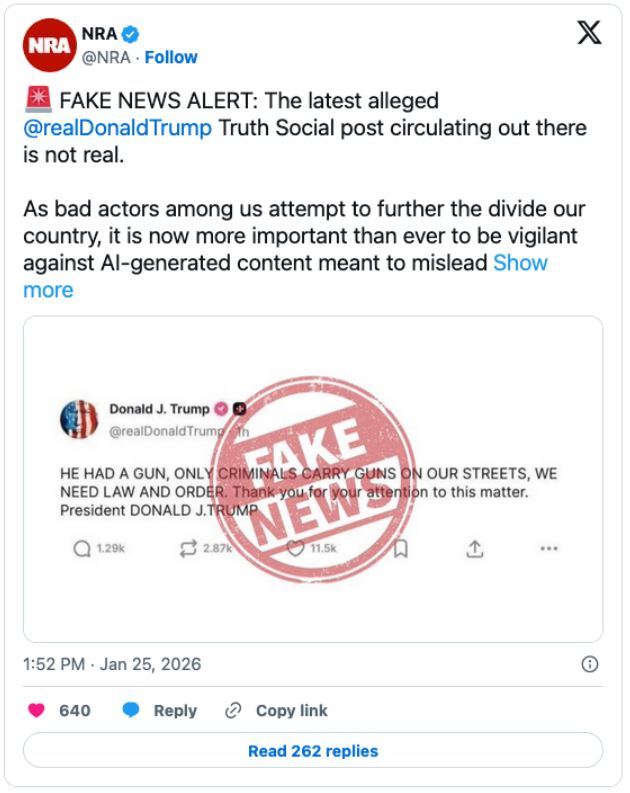Click the embedded post's comment icon

pos(82,548)
